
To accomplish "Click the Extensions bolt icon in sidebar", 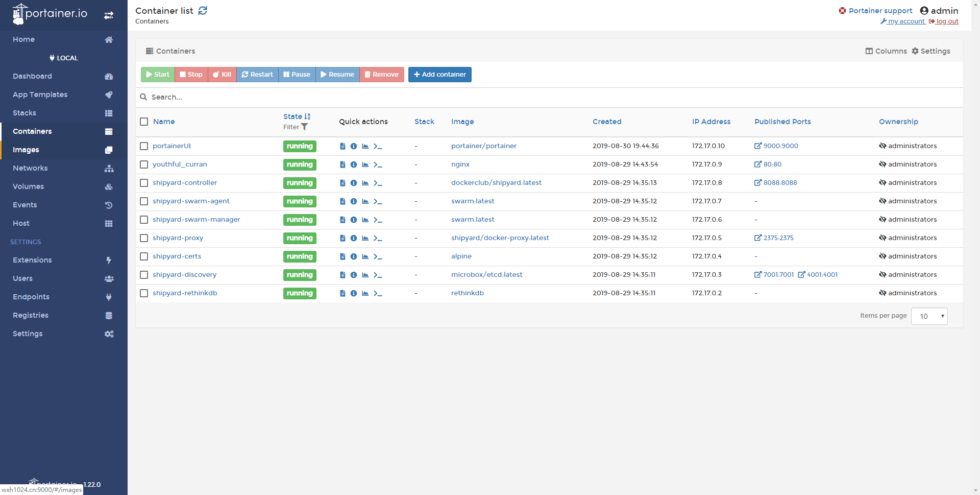I will point(109,261).
